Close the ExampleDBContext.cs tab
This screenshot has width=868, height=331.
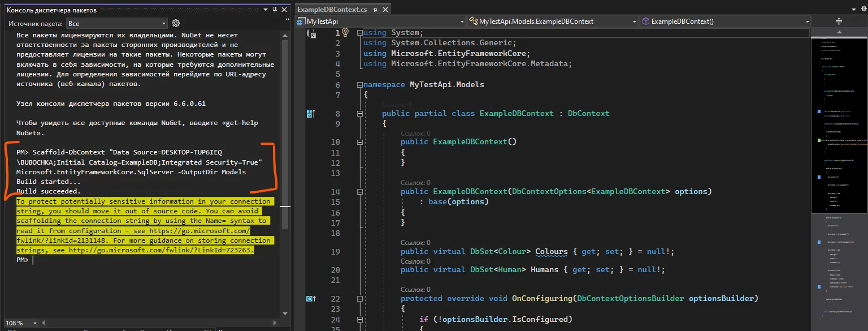pyautogui.click(x=384, y=10)
